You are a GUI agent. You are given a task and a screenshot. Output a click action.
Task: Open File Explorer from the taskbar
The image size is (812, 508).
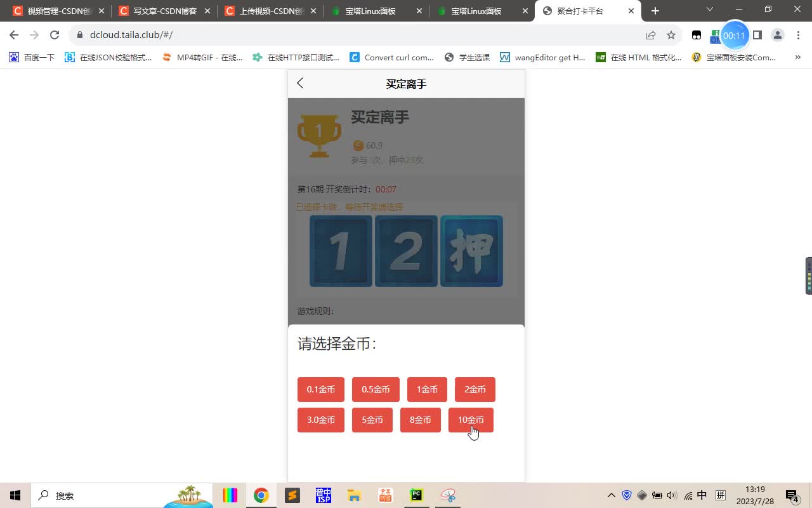point(354,495)
